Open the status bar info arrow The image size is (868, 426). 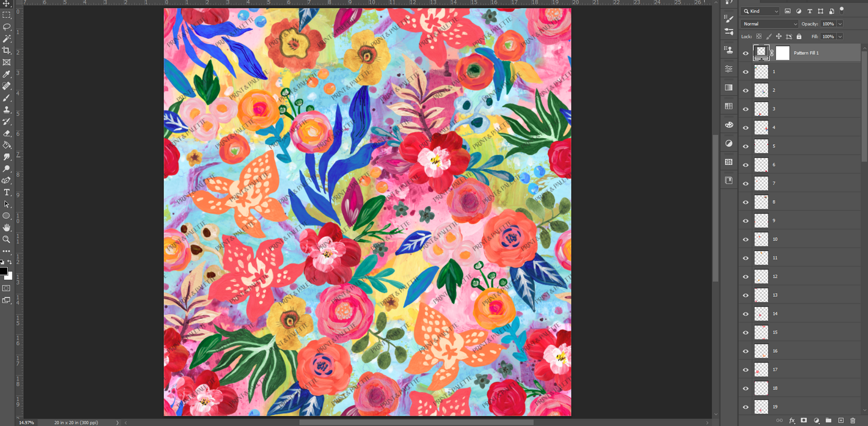point(117,422)
